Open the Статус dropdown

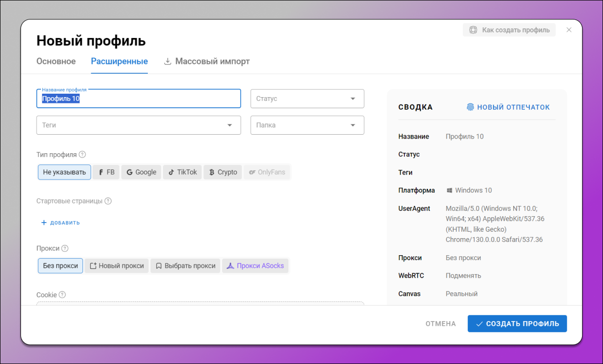pyautogui.click(x=307, y=99)
